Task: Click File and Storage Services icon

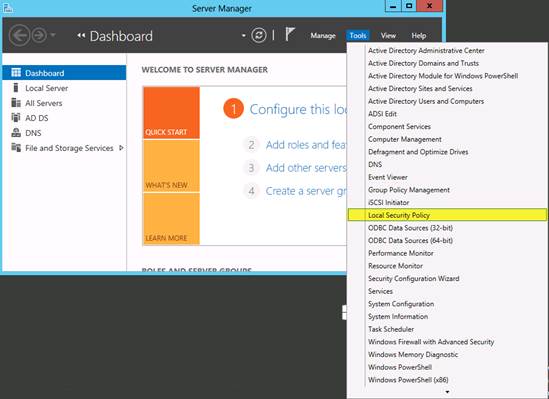Action: 16,148
